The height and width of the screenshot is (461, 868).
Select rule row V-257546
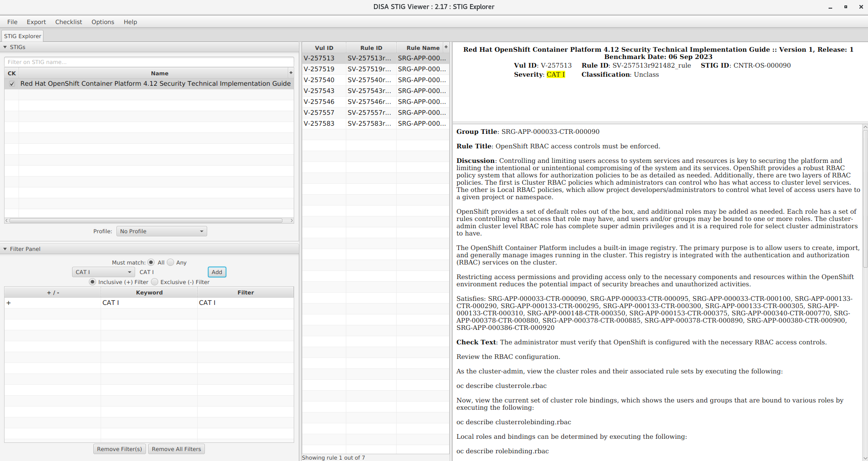[375, 102]
